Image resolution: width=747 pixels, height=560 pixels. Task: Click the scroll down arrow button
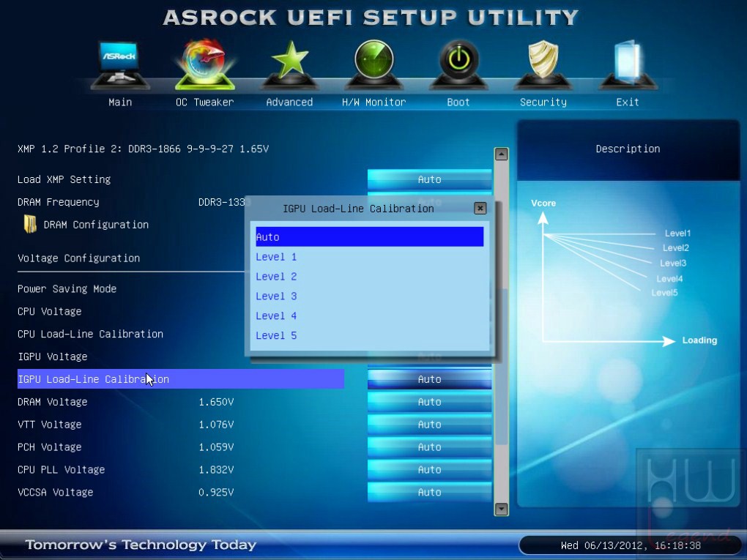pos(501,509)
